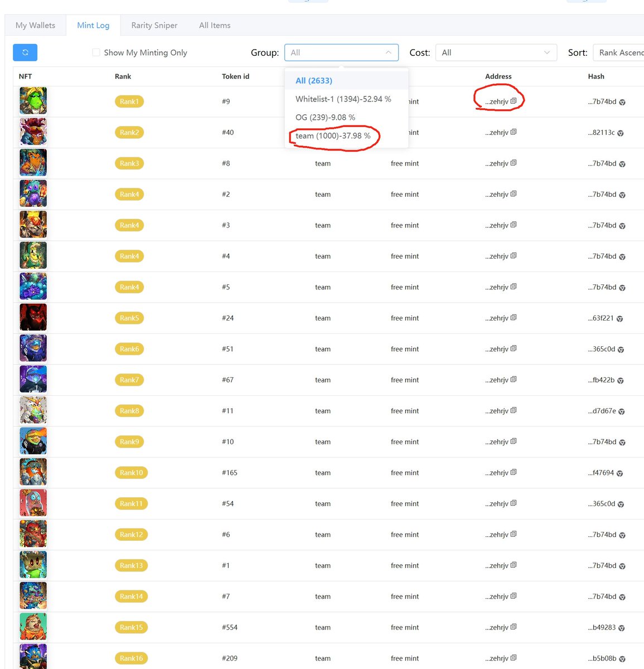Copy address icon in token #554 row
The width and height of the screenshot is (644, 669).
point(514,627)
